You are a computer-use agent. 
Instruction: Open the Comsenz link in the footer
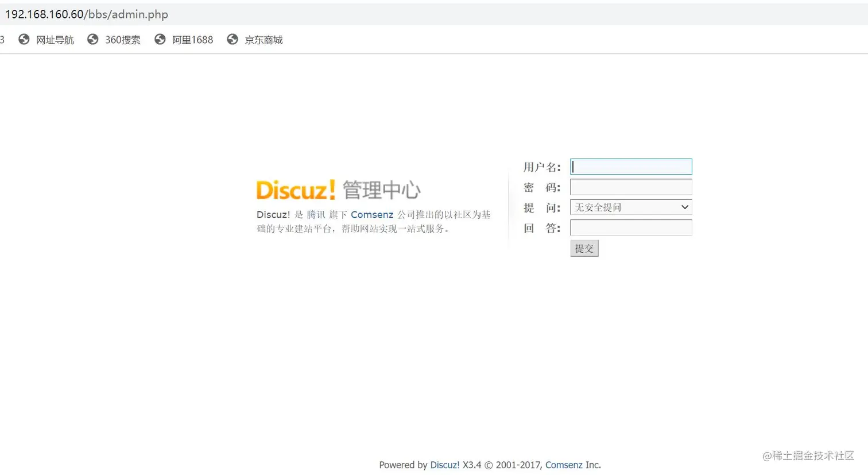coord(564,465)
